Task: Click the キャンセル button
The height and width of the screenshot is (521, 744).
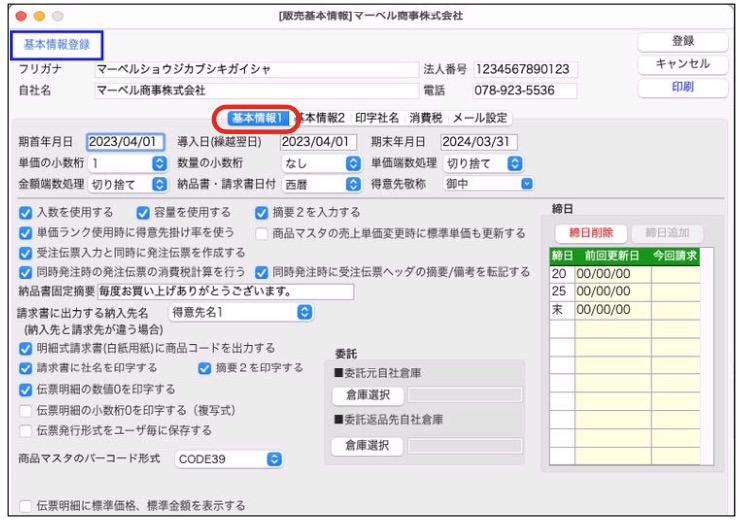Action: point(683,64)
